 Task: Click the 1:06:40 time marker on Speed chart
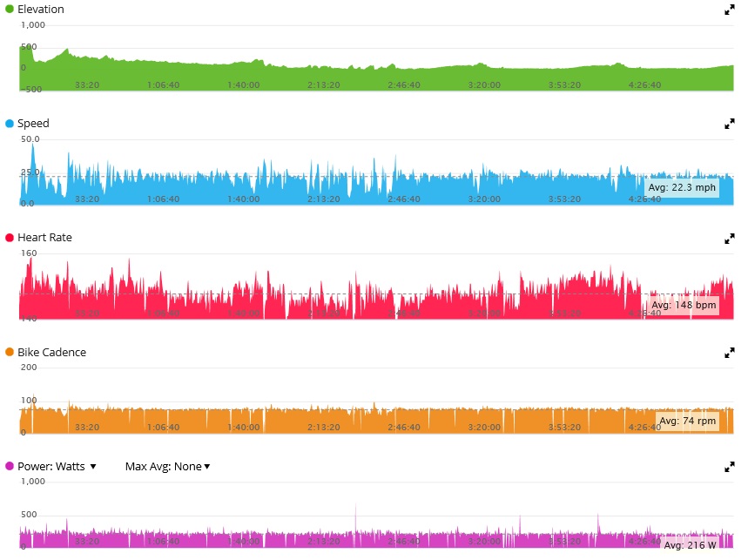pyautogui.click(x=163, y=199)
